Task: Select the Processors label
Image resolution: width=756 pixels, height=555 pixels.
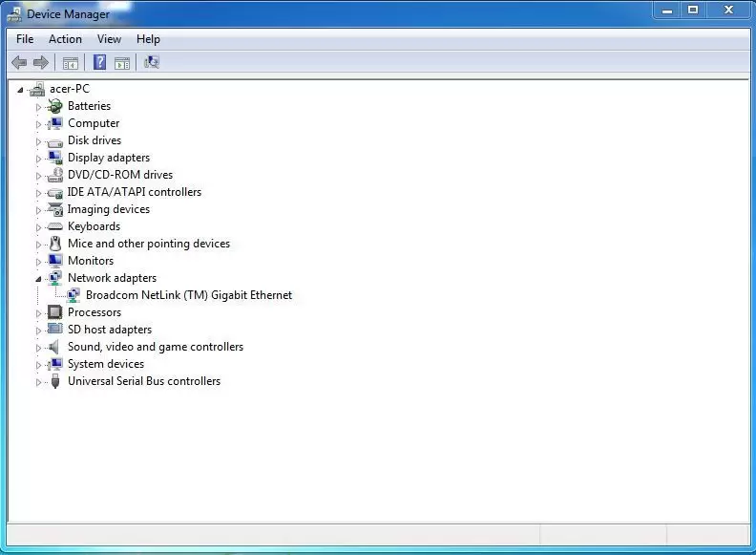Action: pyautogui.click(x=94, y=312)
